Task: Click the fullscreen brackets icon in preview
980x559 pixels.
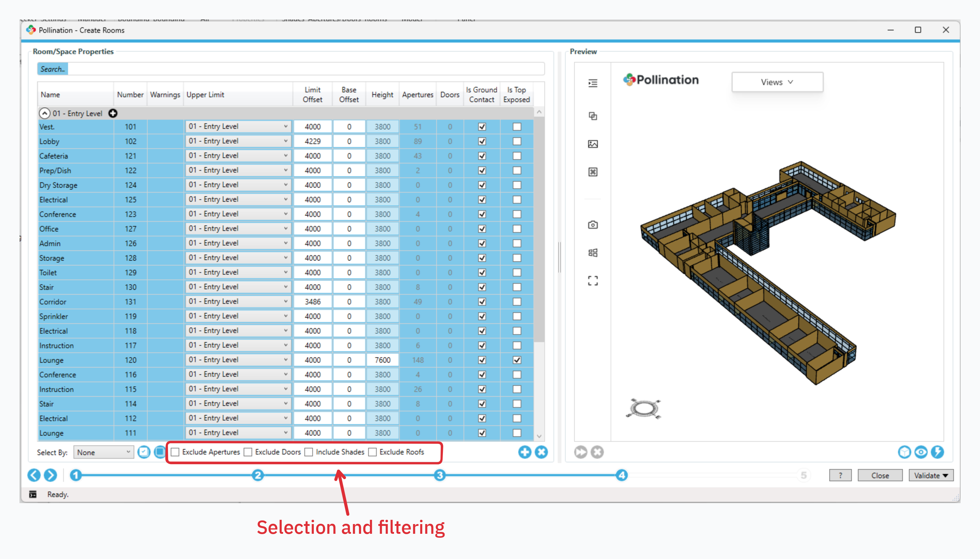Action: point(593,281)
